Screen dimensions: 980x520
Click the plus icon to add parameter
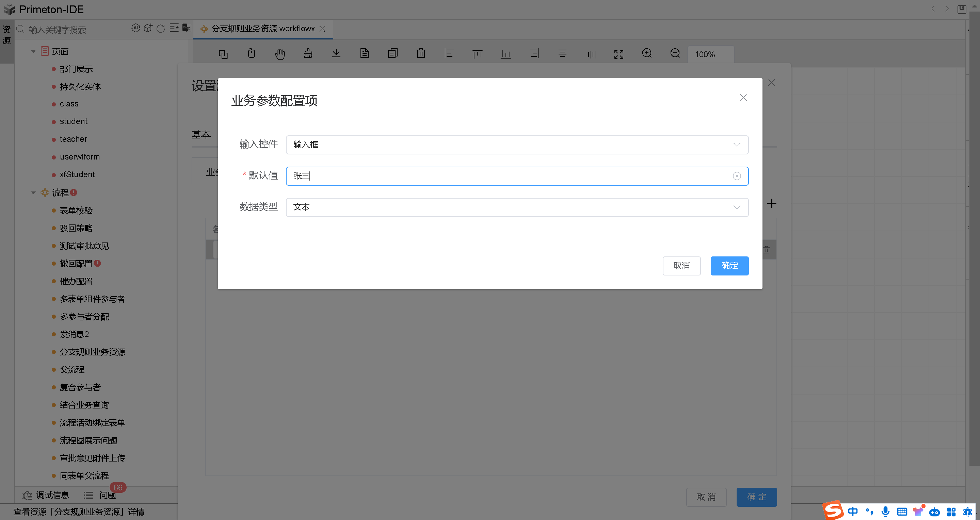coord(771,203)
